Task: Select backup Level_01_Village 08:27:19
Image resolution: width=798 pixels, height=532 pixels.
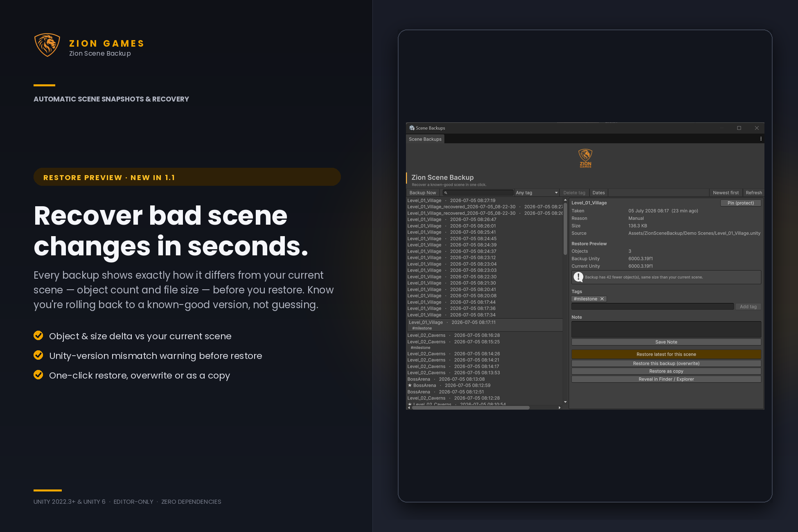Action: tap(485, 201)
